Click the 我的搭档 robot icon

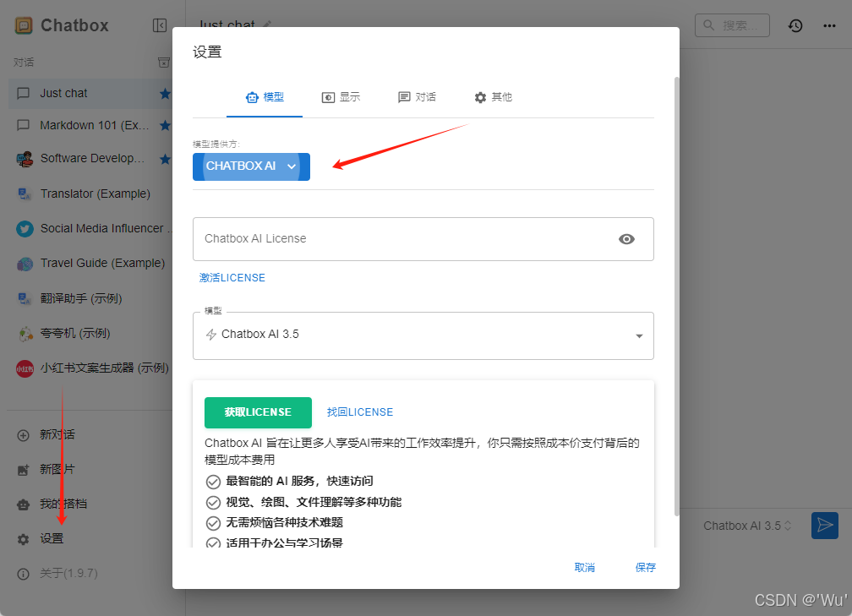tap(24, 504)
